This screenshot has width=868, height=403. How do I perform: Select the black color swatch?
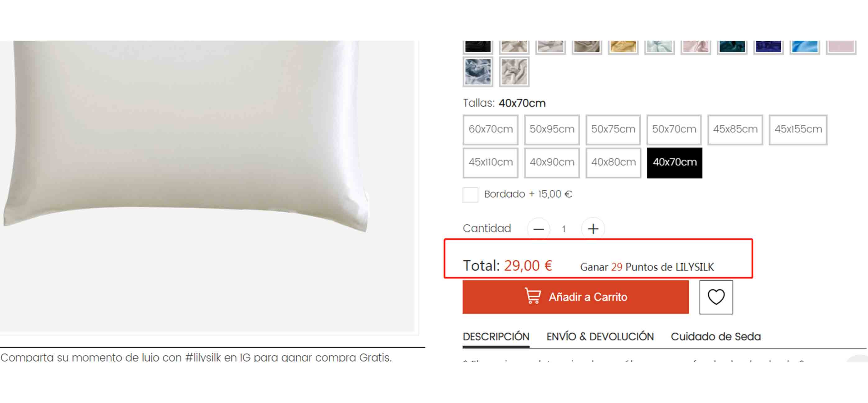(x=477, y=47)
